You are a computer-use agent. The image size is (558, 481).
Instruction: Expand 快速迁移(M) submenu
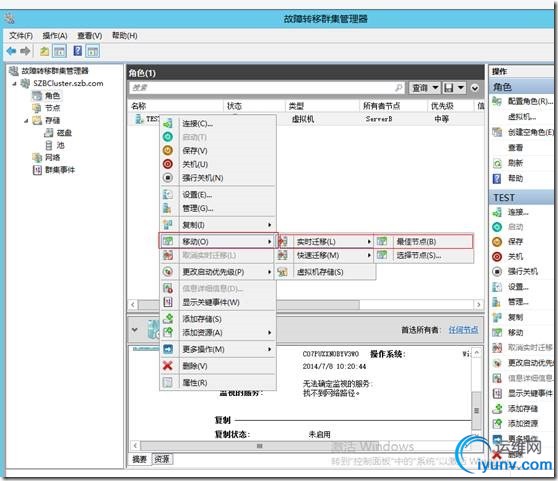(325, 255)
